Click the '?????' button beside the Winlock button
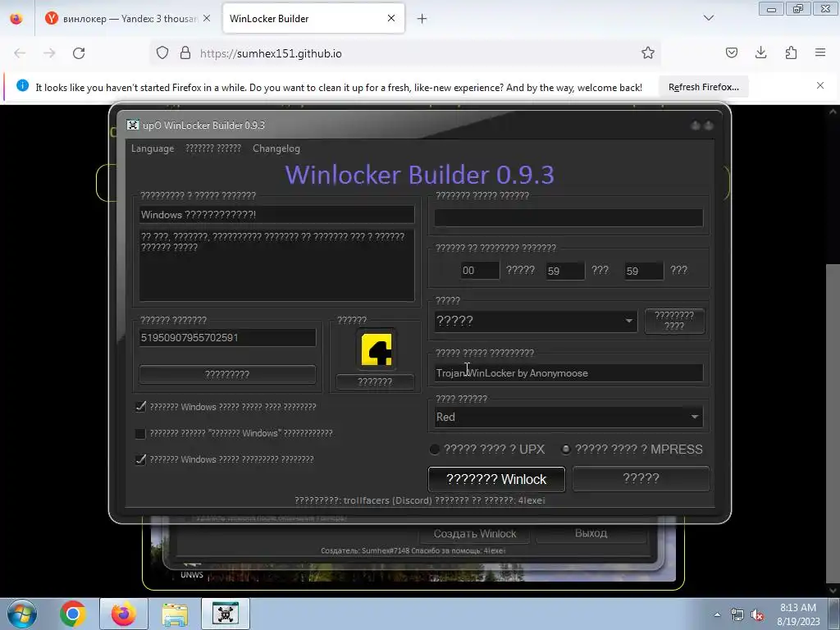 tap(641, 478)
